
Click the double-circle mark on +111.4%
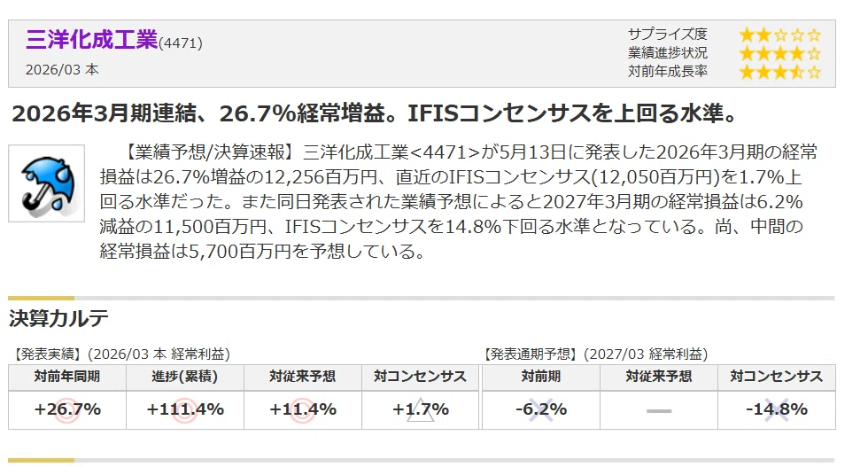[185, 410]
